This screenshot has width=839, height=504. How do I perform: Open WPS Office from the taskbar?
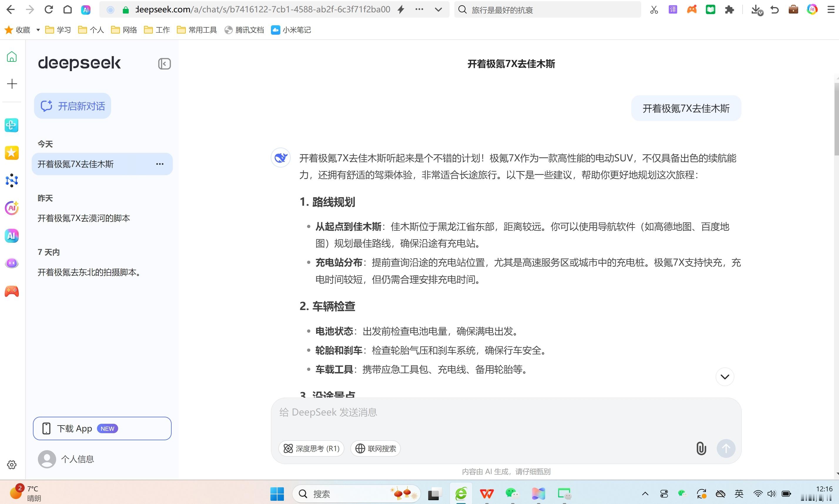click(x=487, y=494)
